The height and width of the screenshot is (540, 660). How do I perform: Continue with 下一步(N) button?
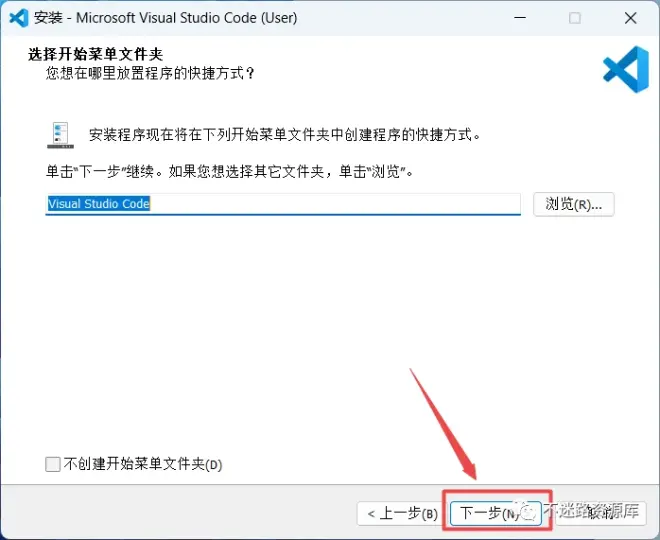tap(495, 513)
